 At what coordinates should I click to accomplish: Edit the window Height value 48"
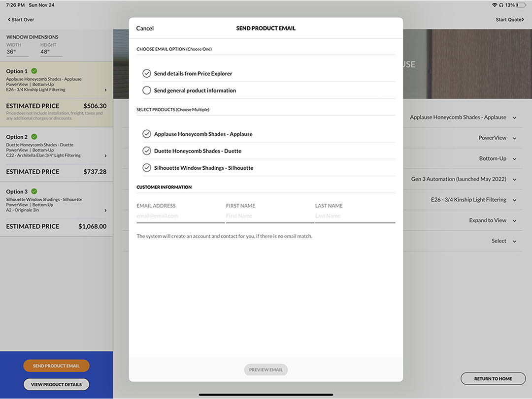click(x=51, y=52)
